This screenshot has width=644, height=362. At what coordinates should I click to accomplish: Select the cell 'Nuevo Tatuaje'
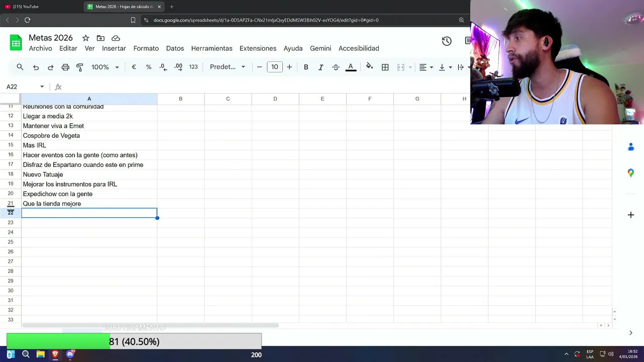click(89, 174)
